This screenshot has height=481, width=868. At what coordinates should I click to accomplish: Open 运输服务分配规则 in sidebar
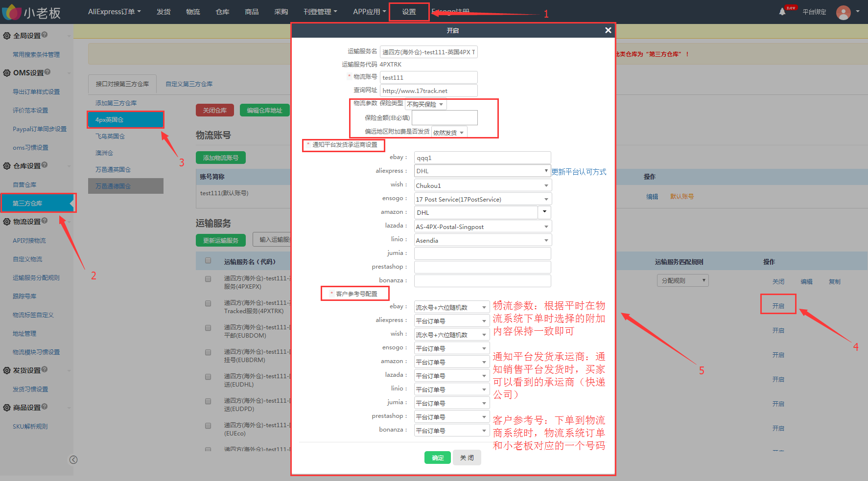tap(36, 277)
